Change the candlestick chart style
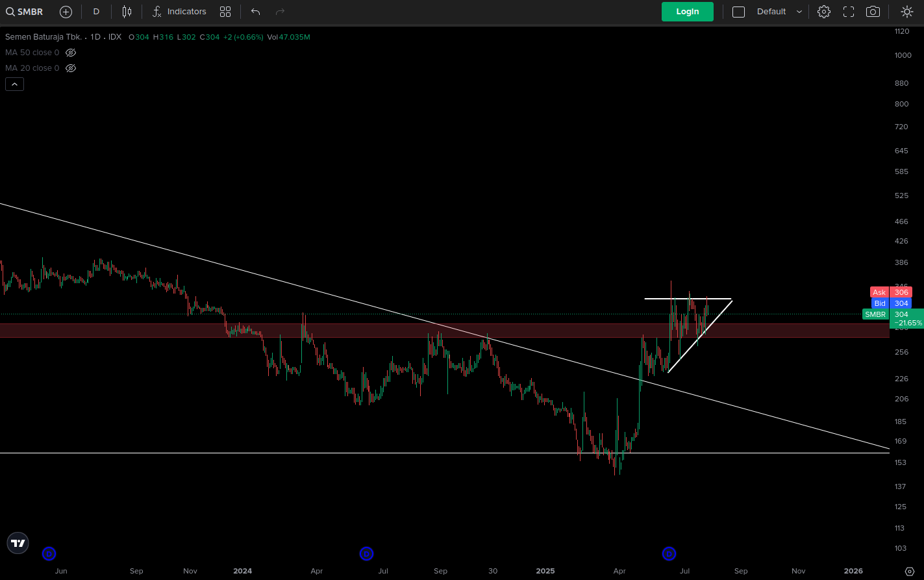 127,12
